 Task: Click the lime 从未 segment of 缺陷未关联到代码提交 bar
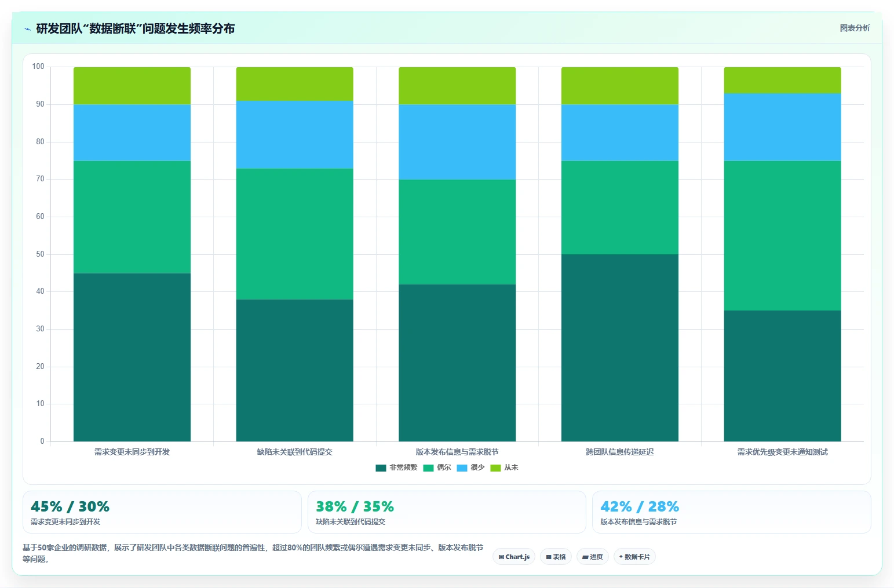pyautogui.click(x=294, y=84)
